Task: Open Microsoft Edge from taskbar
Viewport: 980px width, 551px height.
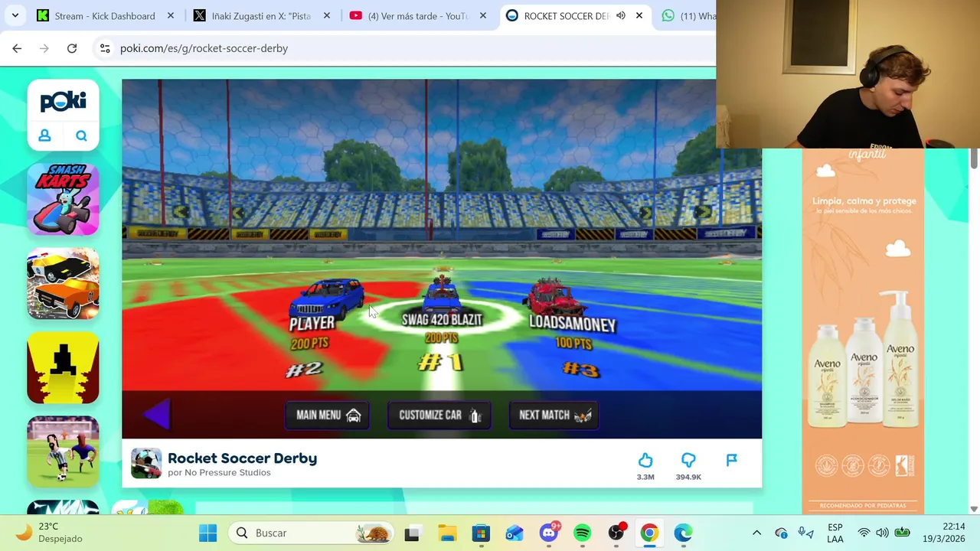Action: click(x=683, y=533)
